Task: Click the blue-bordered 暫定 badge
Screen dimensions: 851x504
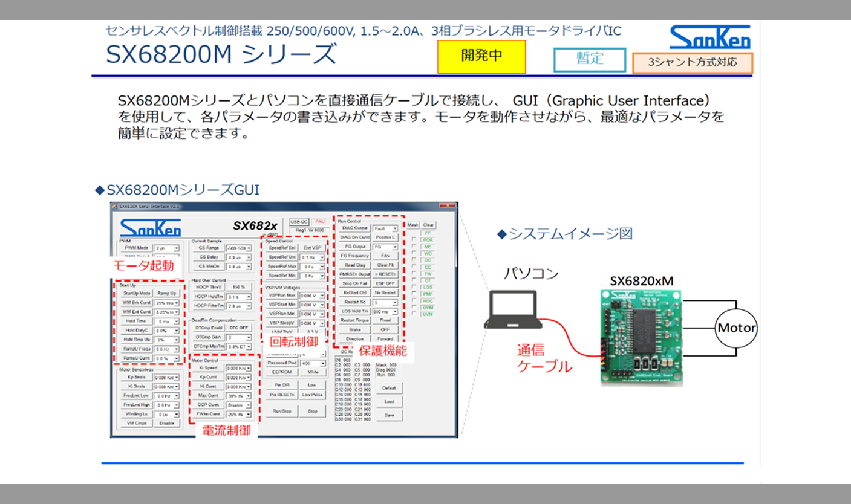Action: pyautogui.click(x=589, y=59)
